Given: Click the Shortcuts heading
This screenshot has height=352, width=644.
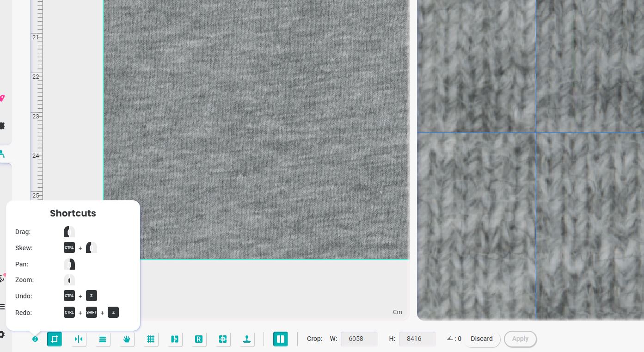Looking at the screenshot, I should 73,213.
